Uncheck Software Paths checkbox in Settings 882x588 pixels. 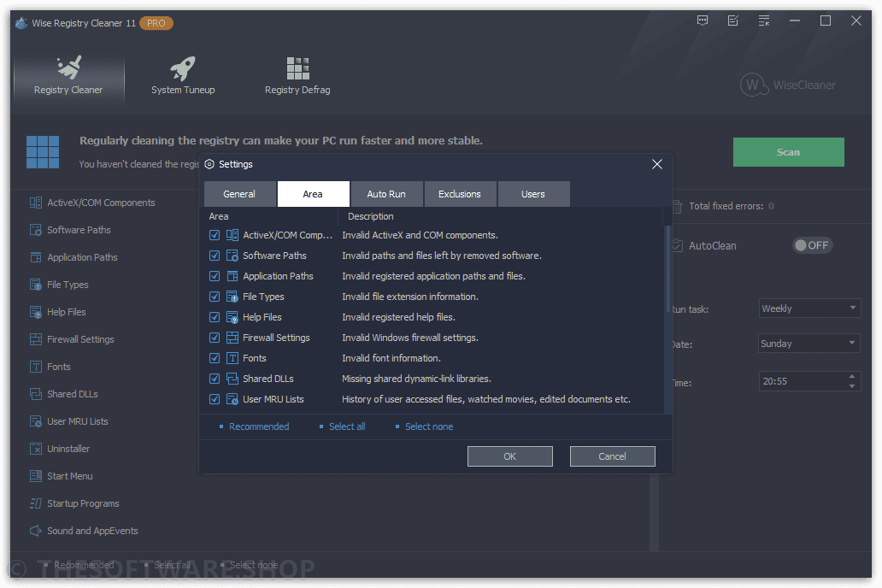[x=215, y=256]
